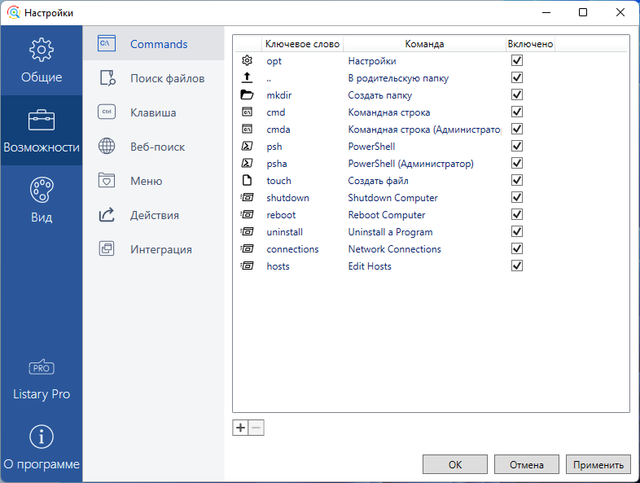Click the gear icon next to opt
The image size is (640, 483).
click(248, 61)
